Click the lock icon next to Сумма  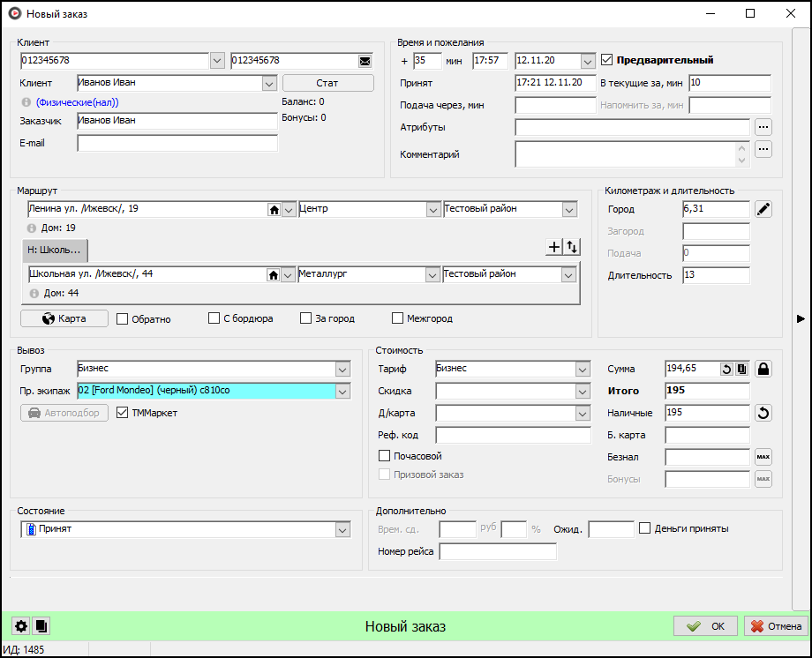click(763, 369)
